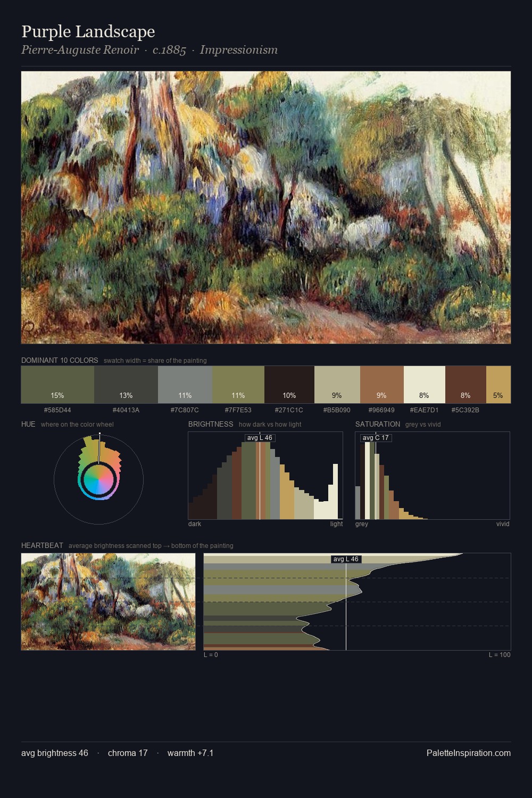Choose the 8% cream swatch #EAE7D1

(425, 385)
